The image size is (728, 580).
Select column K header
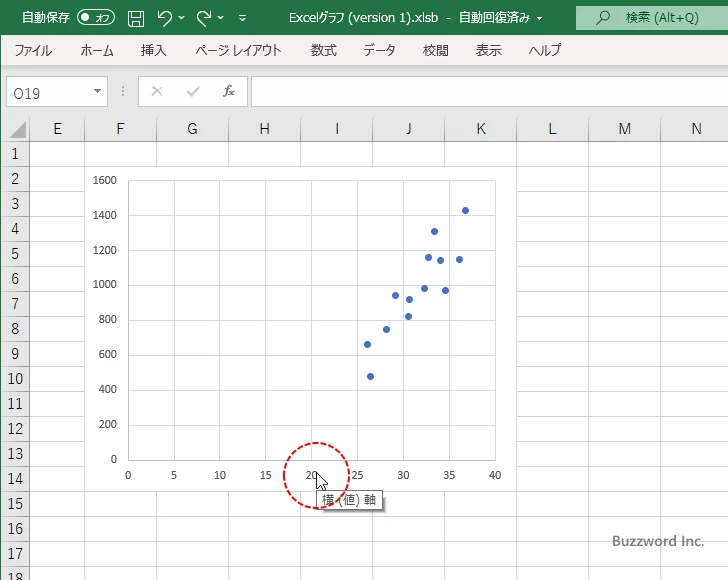coord(481,129)
